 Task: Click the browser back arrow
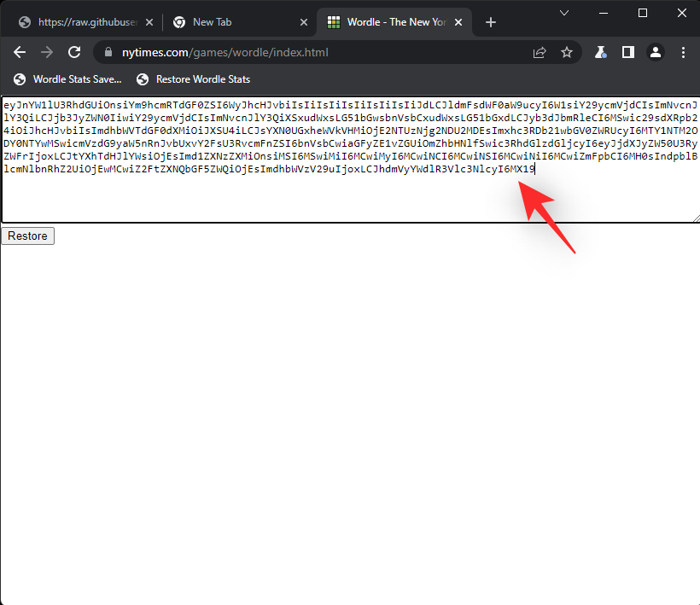click(x=20, y=52)
